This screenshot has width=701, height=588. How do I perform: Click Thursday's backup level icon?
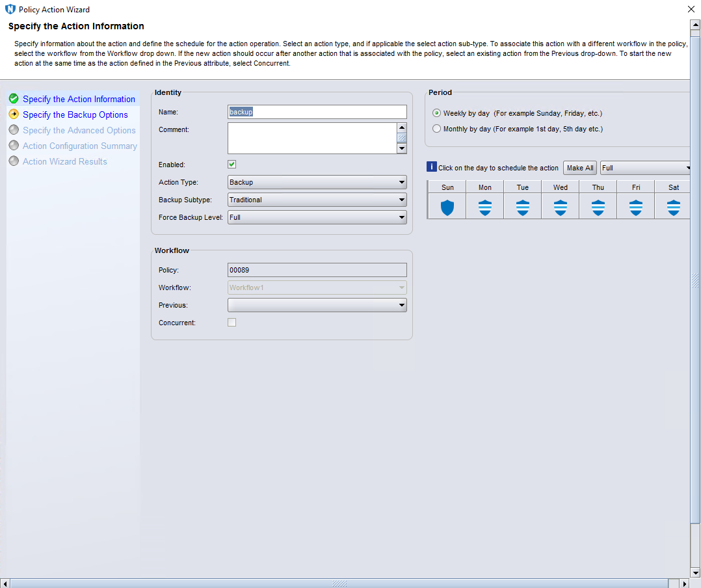pos(598,207)
